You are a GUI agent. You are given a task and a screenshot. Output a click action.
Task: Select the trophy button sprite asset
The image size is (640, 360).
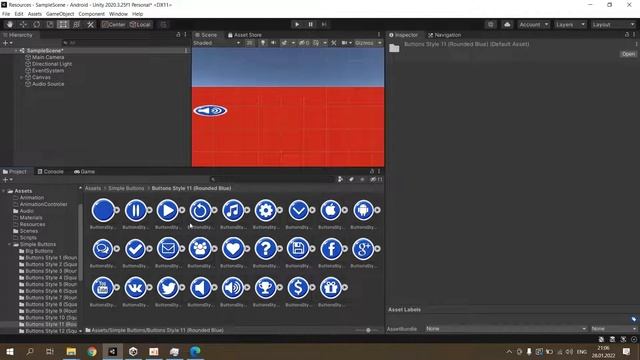(x=266, y=288)
